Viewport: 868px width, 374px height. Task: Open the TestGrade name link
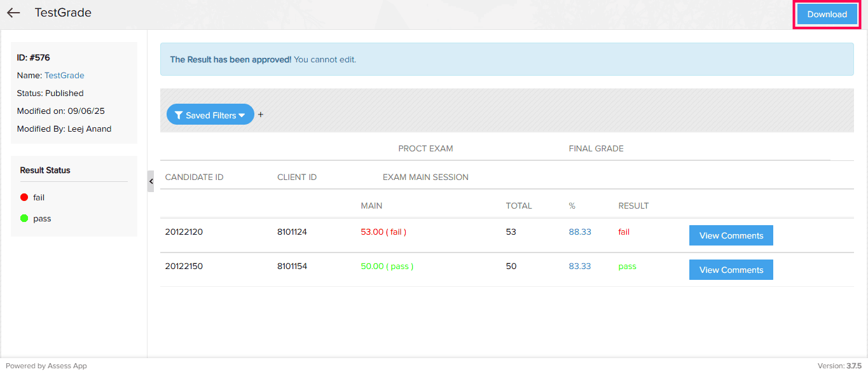pyautogui.click(x=64, y=75)
